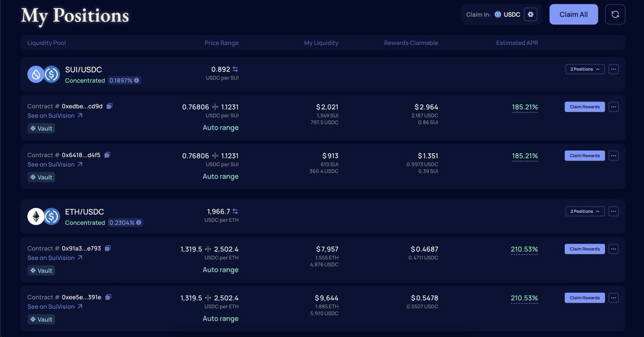This screenshot has height=337, width=644.
Task: Click the My Positions heading
Action: (75, 16)
